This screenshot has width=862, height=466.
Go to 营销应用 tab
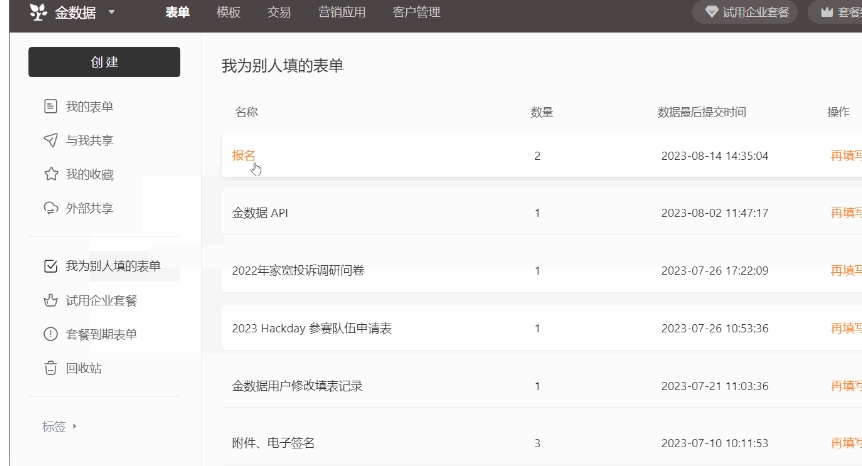342,12
